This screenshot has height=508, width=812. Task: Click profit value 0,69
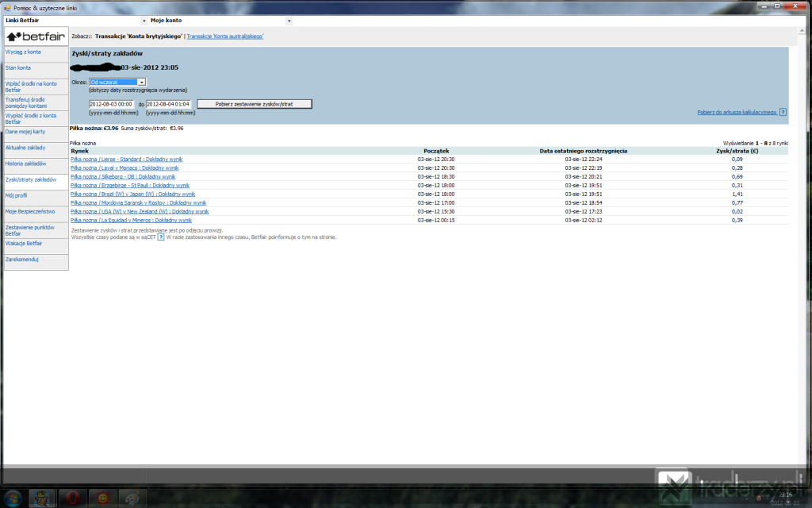coord(737,177)
